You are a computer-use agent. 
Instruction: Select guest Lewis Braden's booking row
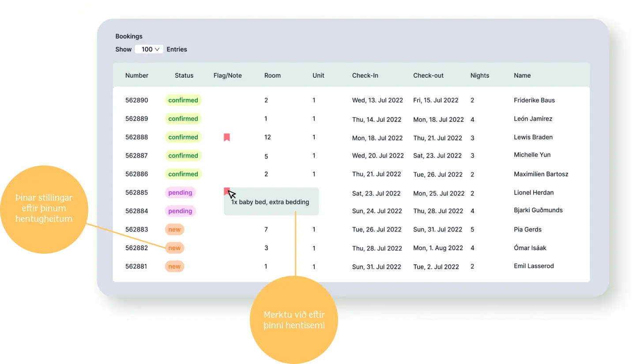pos(533,137)
